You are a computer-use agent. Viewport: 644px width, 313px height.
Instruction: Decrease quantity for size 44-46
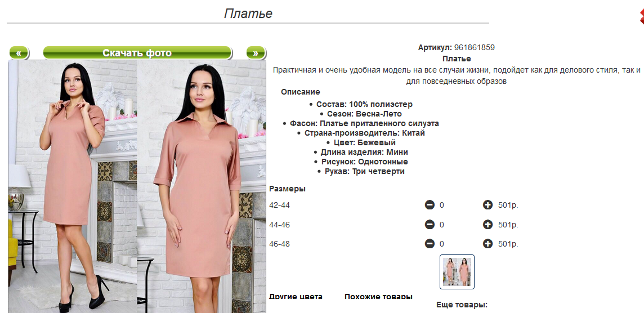[x=430, y=224]
